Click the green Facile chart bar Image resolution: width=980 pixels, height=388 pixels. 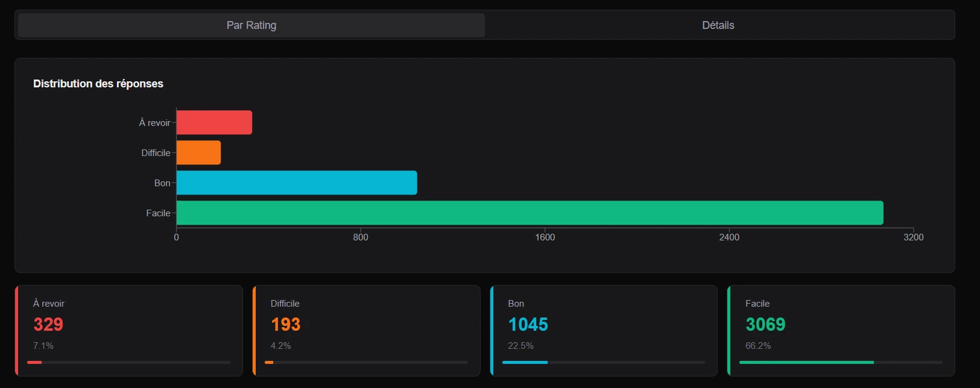pyautogui.click(x=530, y=213)
